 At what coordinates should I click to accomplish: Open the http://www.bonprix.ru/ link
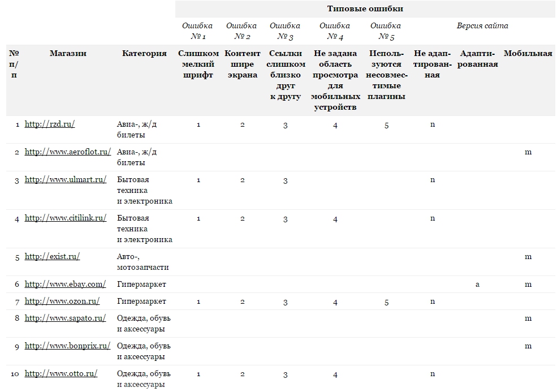(66, 347)
